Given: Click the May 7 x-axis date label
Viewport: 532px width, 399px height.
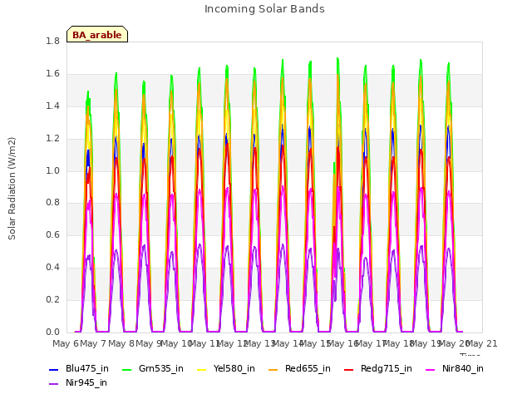Looking at the screenshot, I should pyautogui.click(x=93, y=343).
